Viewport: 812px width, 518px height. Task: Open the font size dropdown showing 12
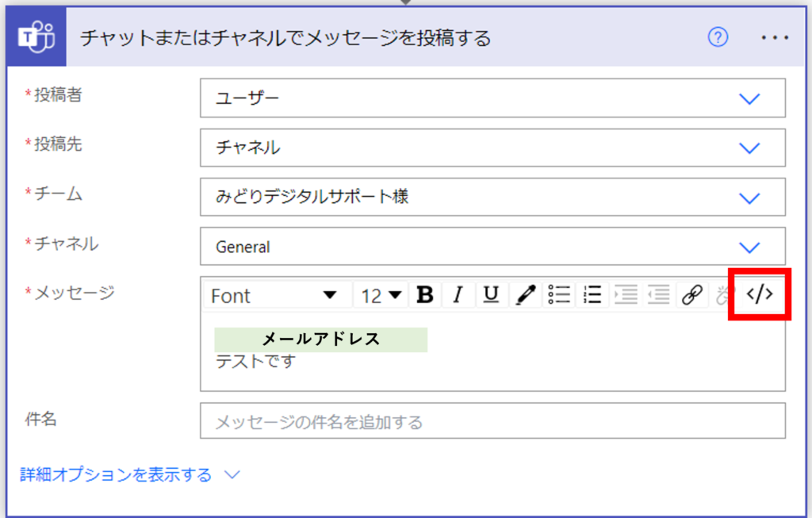point(381,294)
